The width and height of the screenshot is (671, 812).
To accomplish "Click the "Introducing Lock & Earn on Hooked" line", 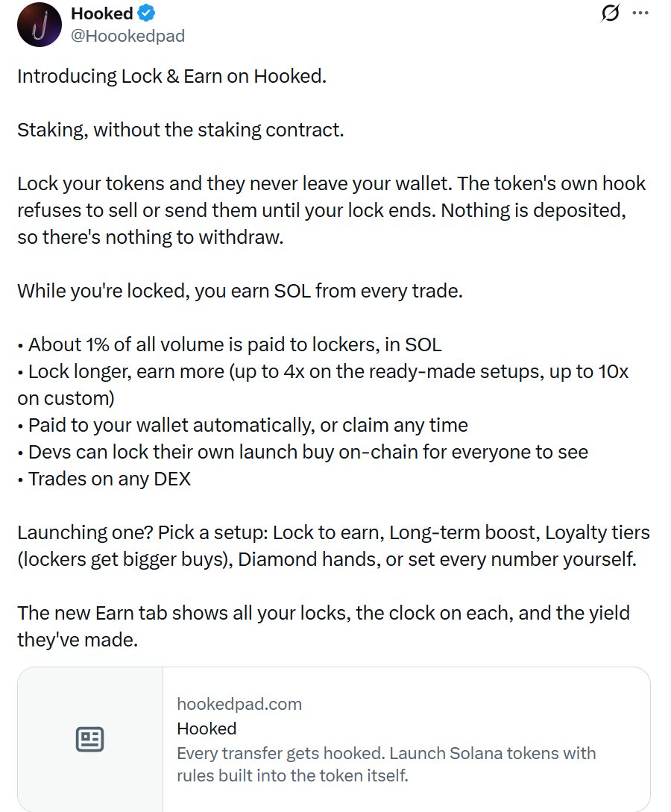I will click(172, 76).
